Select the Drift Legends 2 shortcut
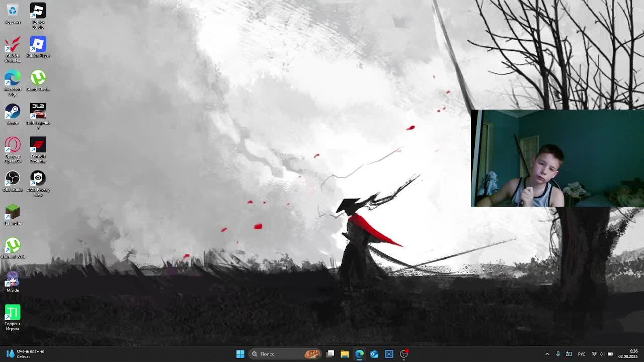 pyautogui.click(x=38, y=116)
